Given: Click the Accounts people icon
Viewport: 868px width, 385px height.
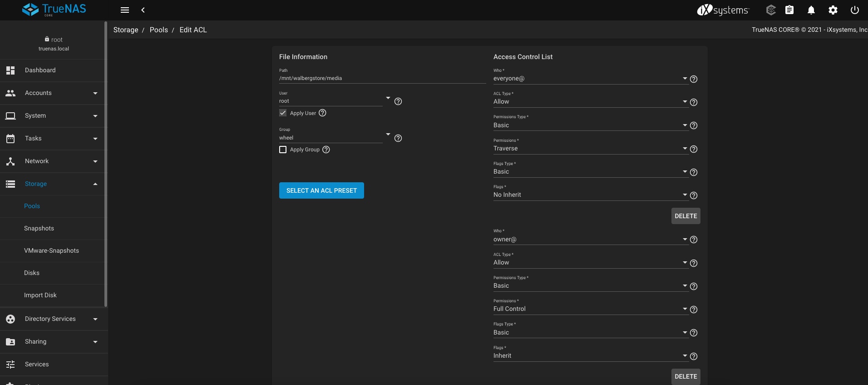Looking at the screenshot, I should point(10,93).
